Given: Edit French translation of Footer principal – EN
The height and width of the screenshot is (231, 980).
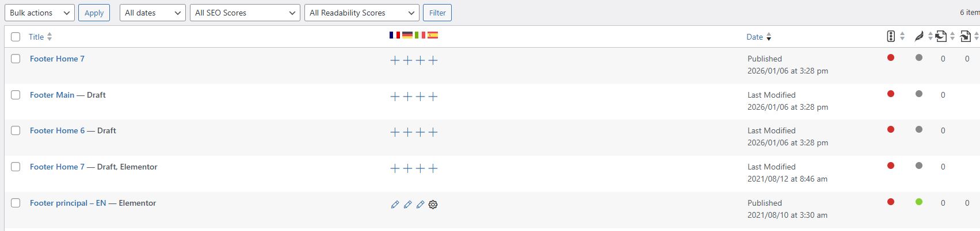Looking at the screenshot, I should pyautogui.click(x=395, y=205).
